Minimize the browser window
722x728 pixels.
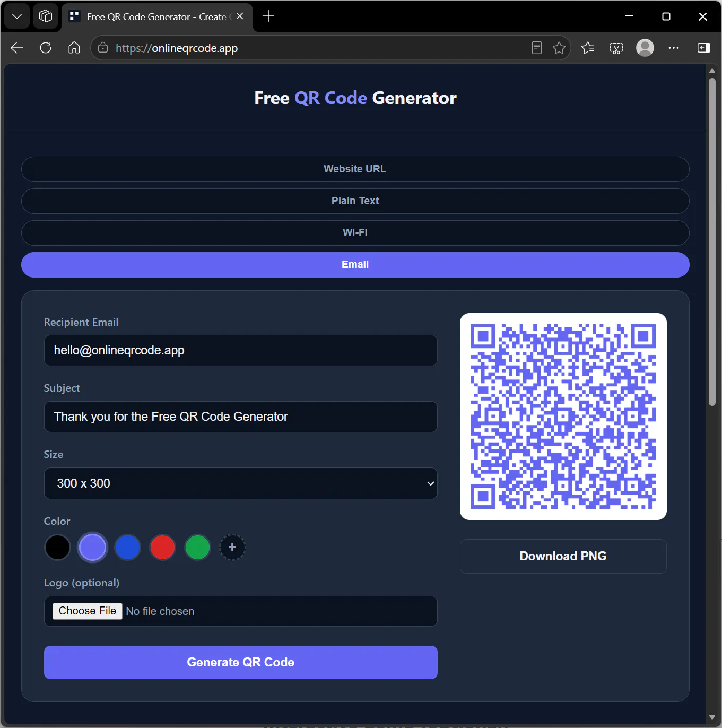coord(630,16)
